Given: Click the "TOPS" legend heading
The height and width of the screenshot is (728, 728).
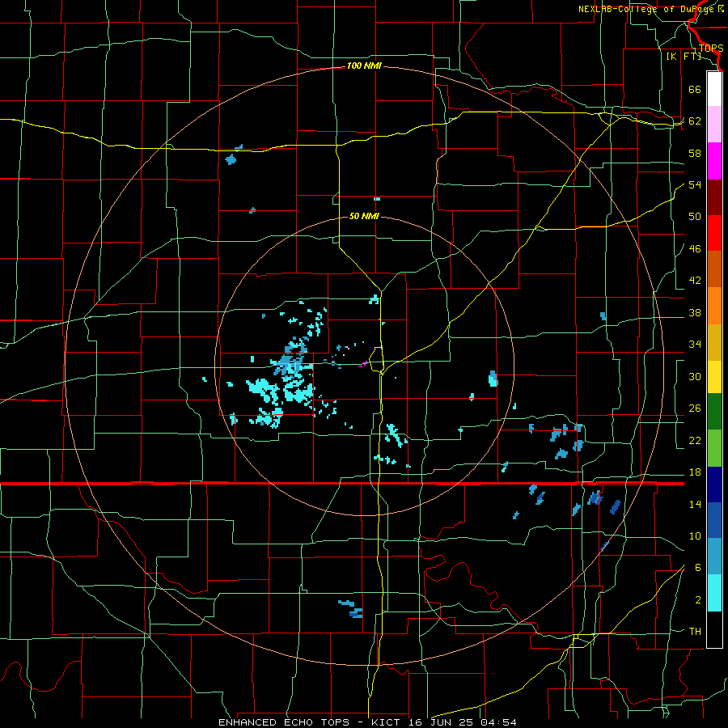Looking at the screenshot, I should [711, 48].
